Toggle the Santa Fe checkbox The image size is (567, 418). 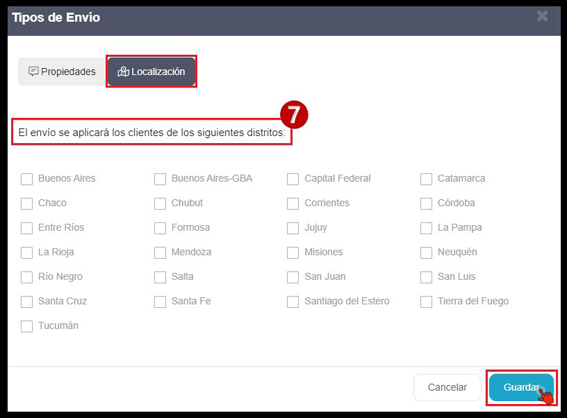tap(160, 302)
